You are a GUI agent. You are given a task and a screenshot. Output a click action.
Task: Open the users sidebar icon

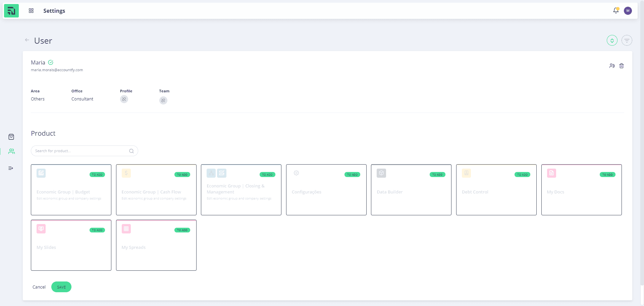pos(11,151)
